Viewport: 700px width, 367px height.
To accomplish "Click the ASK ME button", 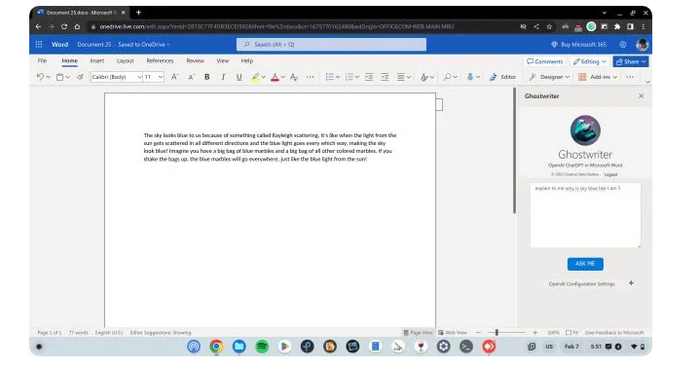I will pos(585,264).
